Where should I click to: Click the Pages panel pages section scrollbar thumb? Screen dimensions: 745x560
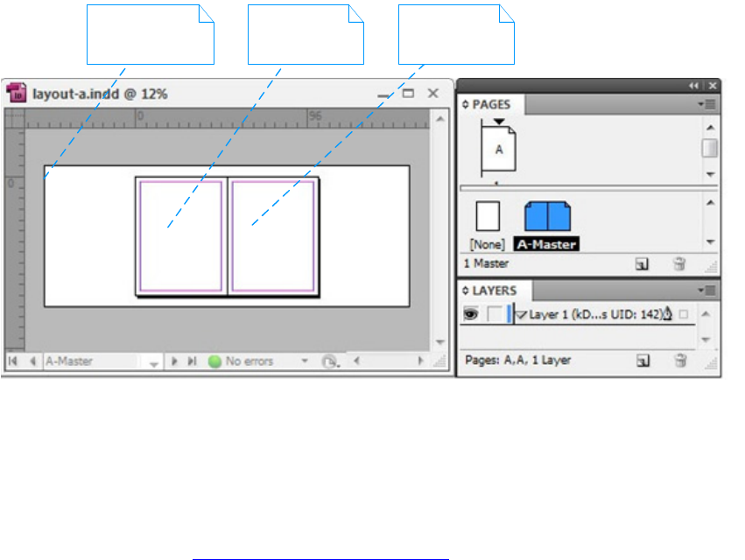click(710, 148)
